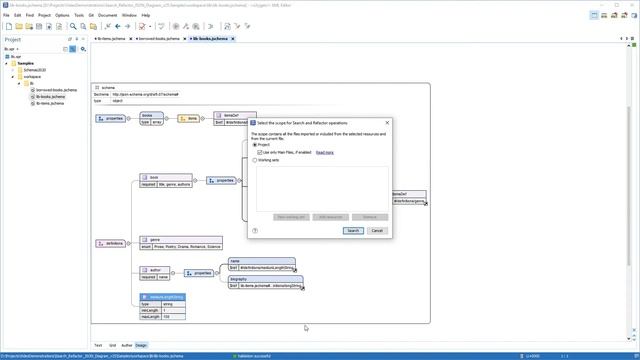640x360 pixels.
Task: Click the Open file folder icon
Action: coord(19,26)
